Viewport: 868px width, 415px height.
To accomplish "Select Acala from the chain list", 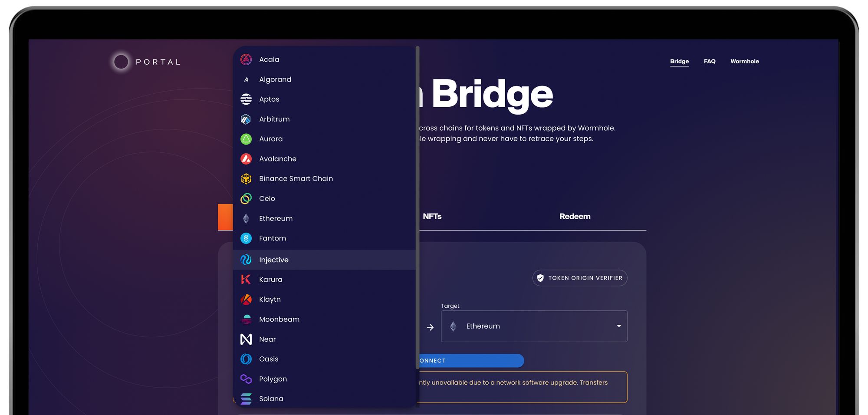I will coord(324,59).
